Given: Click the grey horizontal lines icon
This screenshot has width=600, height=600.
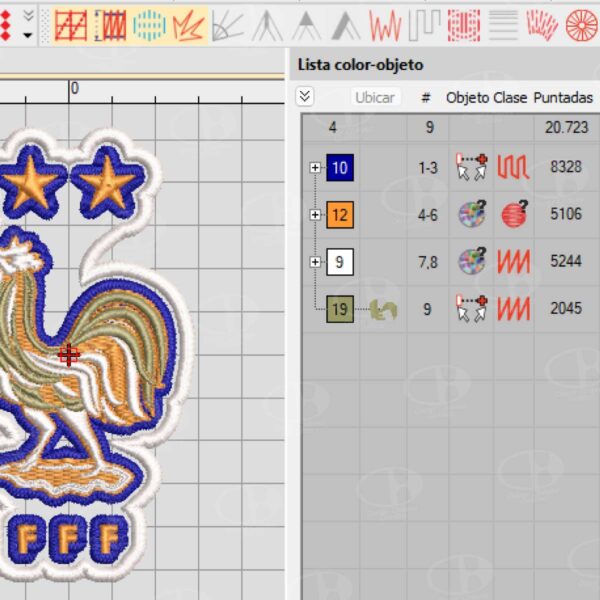Looking at the screenshot, I should point(503,26).
